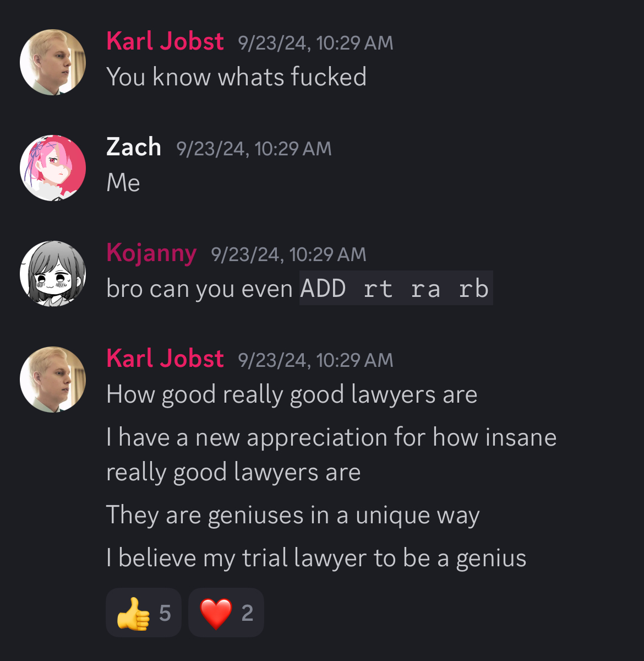Click Zach's pink-haired anime avatar
The height and width of the screenshot is (661, 644).
[x=53, y=168]
